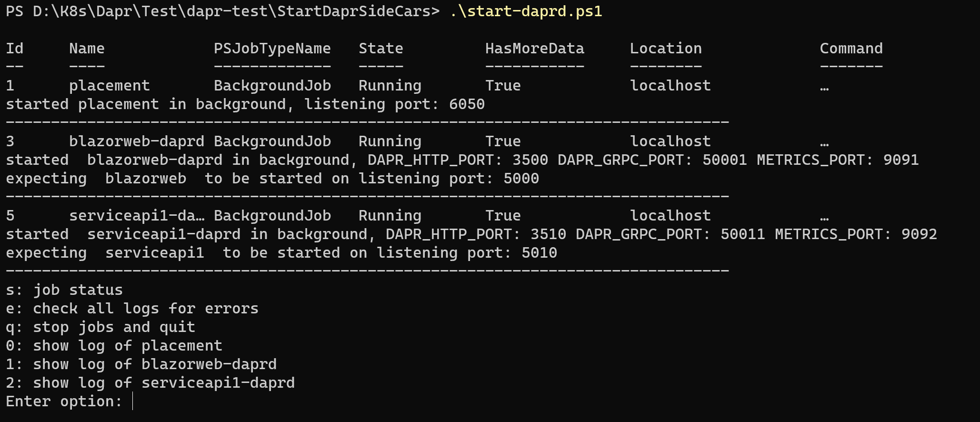Click the .\start-daprd.ps1 command text
980x422 pixels.
click(526, 11)
